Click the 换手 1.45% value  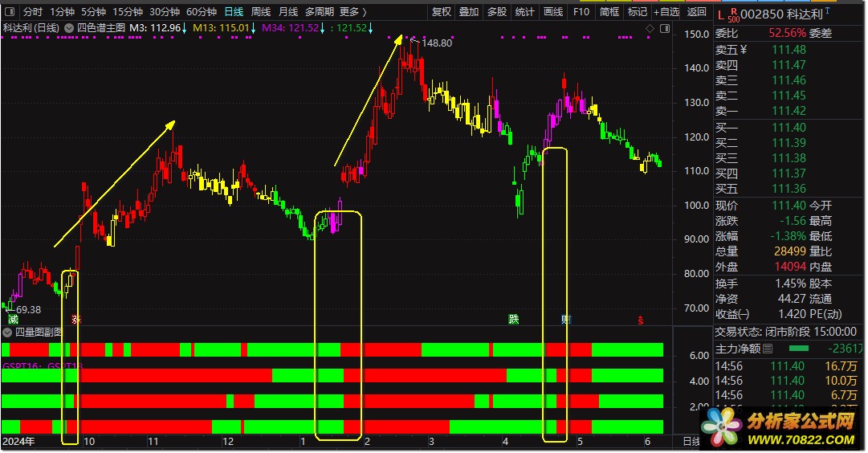tap(790, 284)
